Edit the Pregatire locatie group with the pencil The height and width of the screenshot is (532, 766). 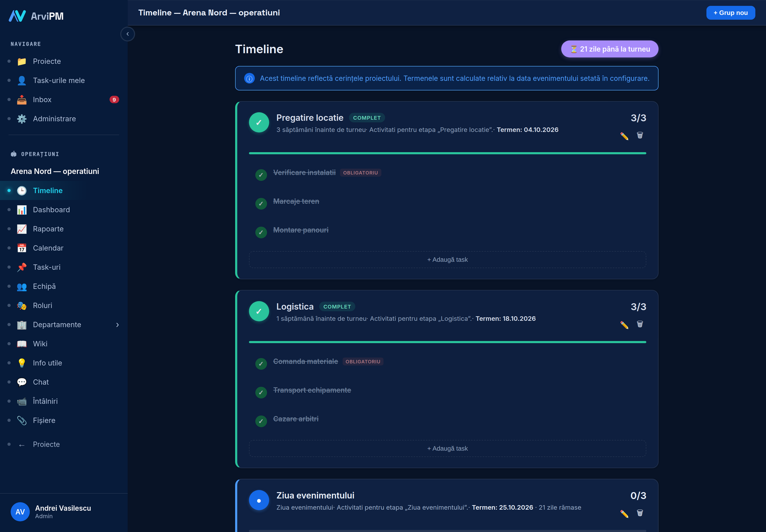pyautogui.click(x=624, y=136)
